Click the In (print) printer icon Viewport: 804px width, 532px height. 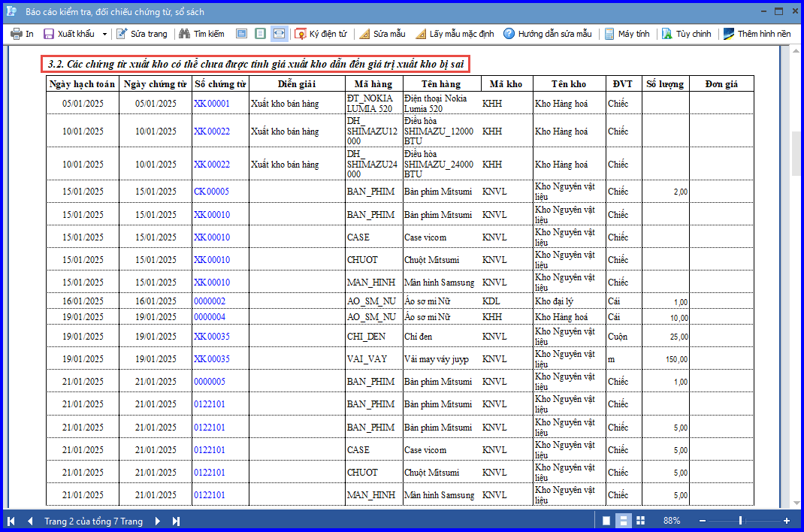click(x=17, y=34)
